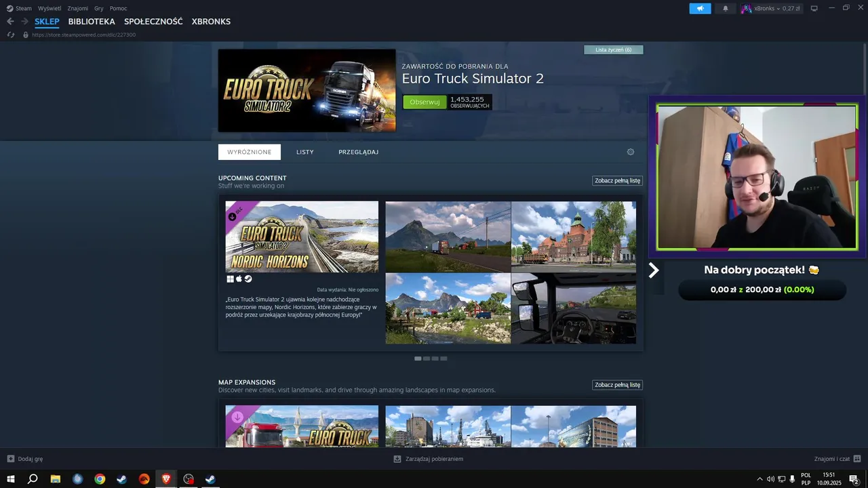Open the Znajomi menu

[x=78, y=8]
